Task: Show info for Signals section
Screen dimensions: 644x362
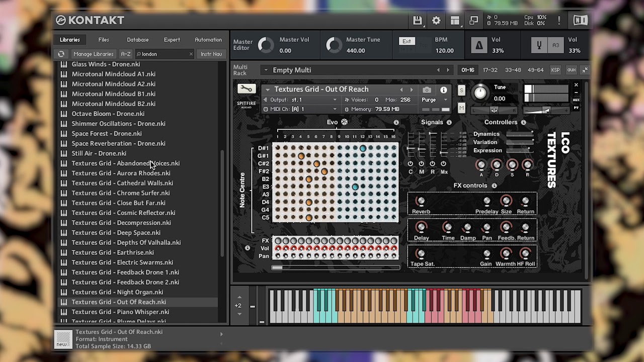Action: pos(449,122)
